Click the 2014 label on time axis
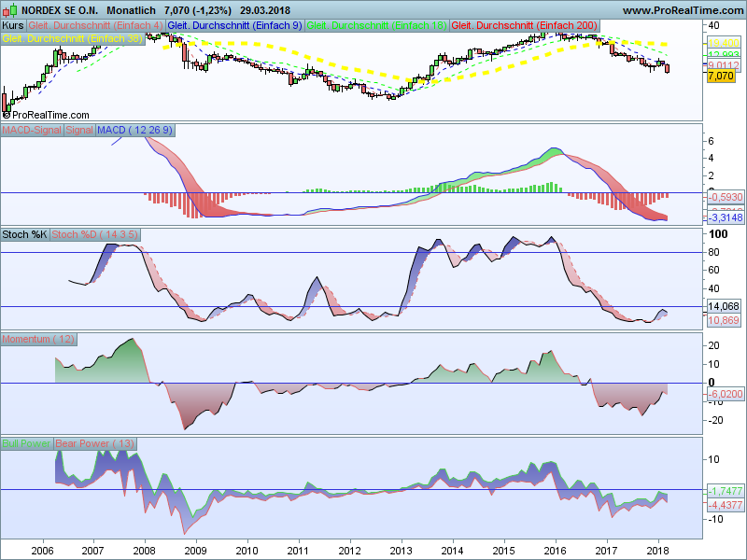Screen dimensions: 747x560 click(452, 551)
